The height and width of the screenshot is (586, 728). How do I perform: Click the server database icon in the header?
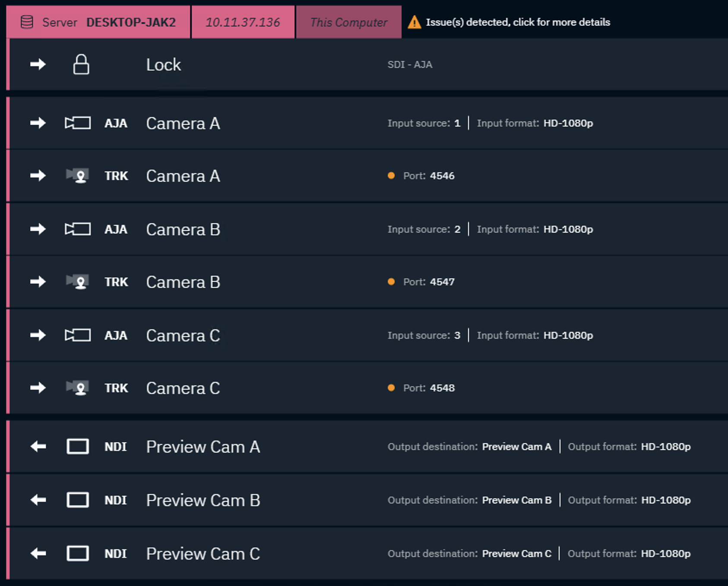pos(27,22)
